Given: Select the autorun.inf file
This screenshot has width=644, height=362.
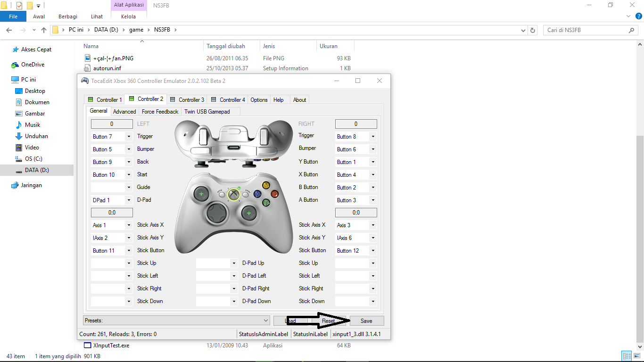Looking at the screenshot, I should tap(107, 68).
